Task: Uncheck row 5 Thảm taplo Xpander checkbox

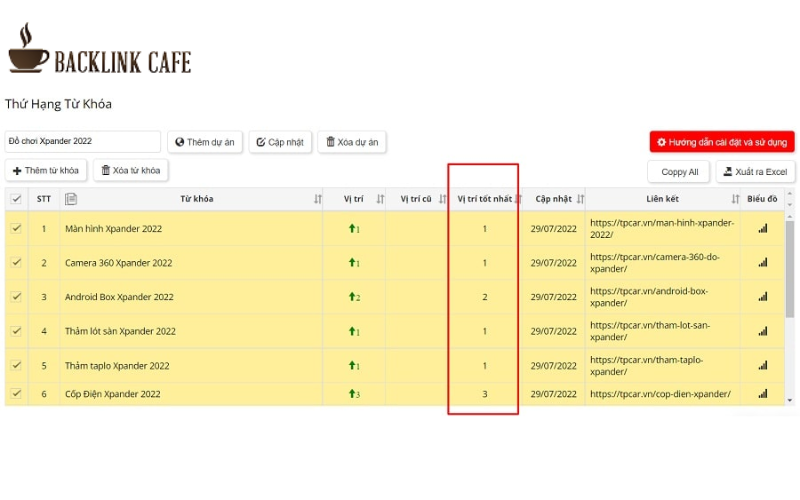Action: (16, 365)
